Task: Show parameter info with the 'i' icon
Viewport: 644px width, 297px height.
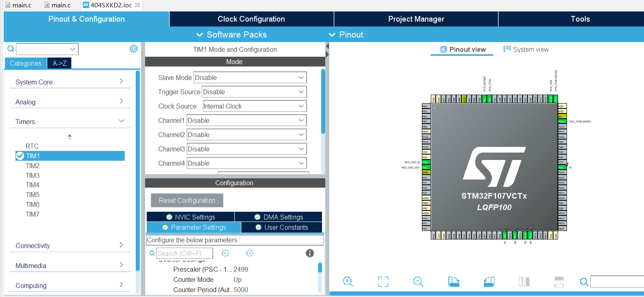Action: click(x=310, y=253)
